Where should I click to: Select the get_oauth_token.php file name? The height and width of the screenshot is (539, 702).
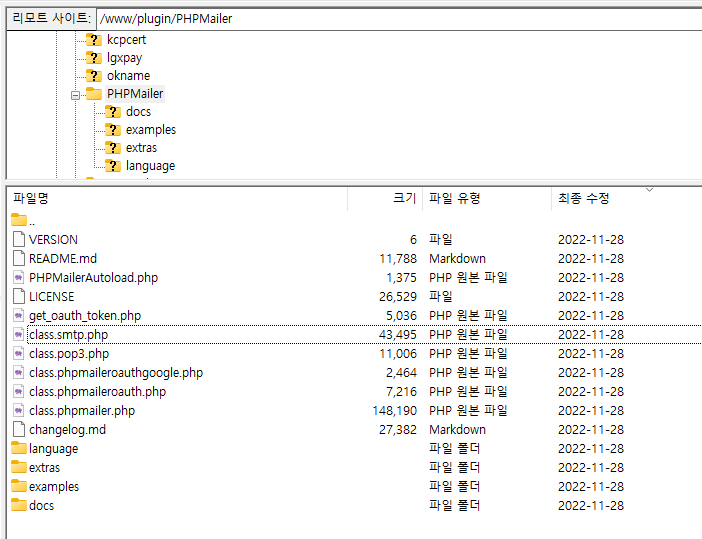pos(85,316)
